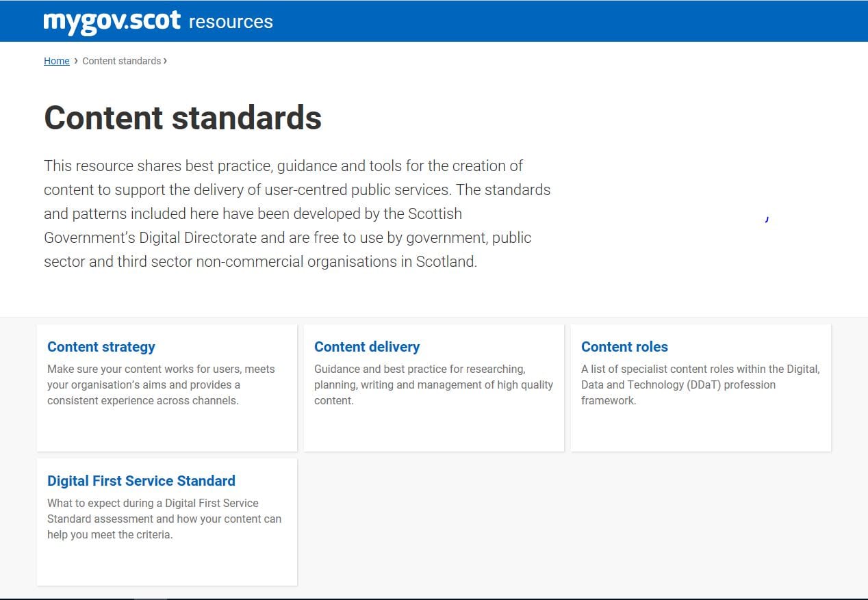Click the mygov.scot logo in header
The width and height of the screenshot is (868, 600).
pyautogui.click(x=112, y=21)
